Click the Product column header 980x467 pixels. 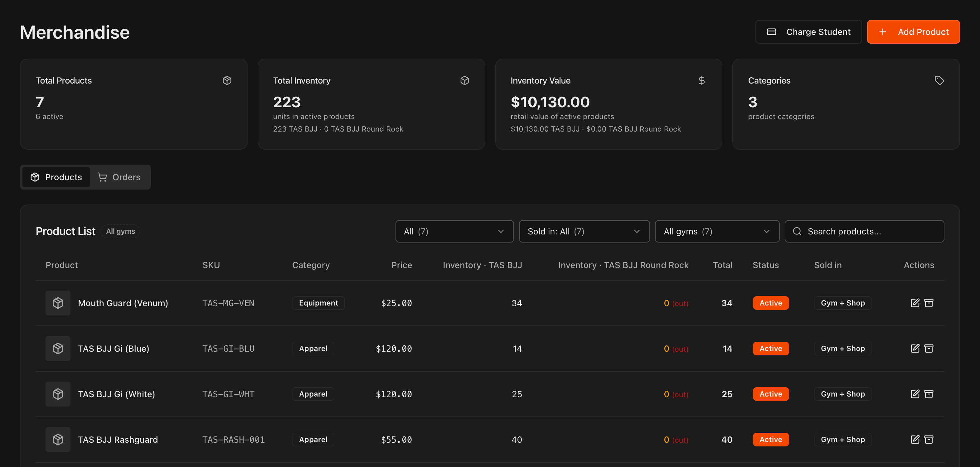pyautogui.click(x=62, y=265)
